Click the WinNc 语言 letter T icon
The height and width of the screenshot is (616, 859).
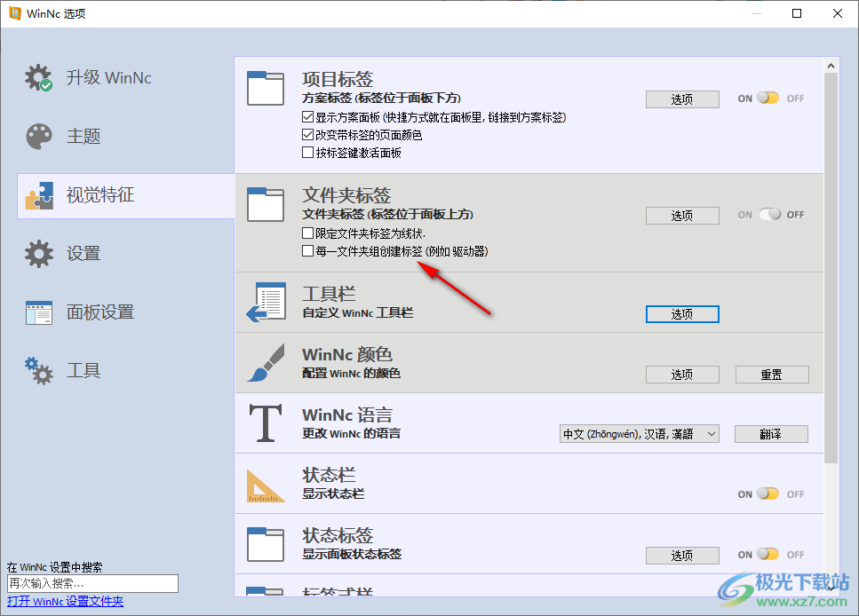point(266,423)
